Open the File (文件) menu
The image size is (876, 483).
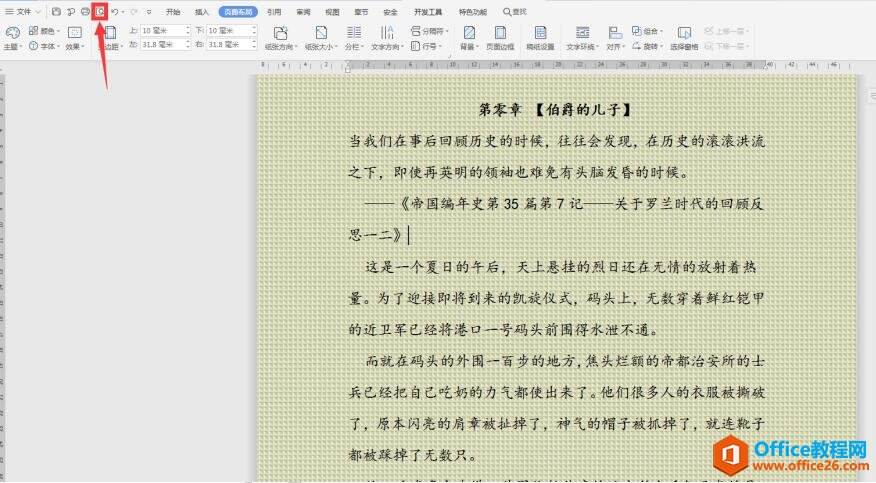point(24,12)
